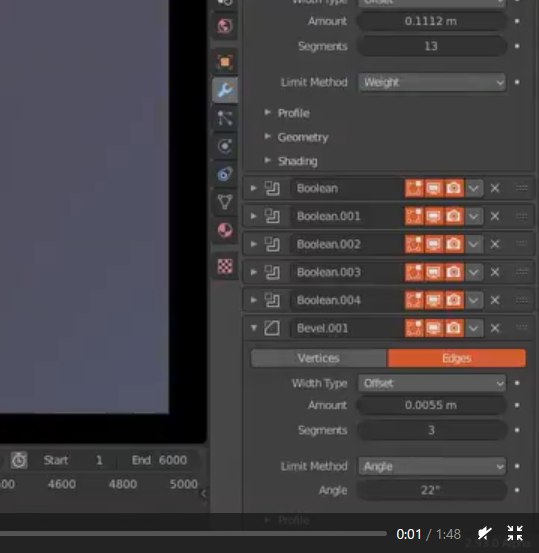
Task: Remove the Boolean.003 modifier with X
Action: click(x=495, y=272)
